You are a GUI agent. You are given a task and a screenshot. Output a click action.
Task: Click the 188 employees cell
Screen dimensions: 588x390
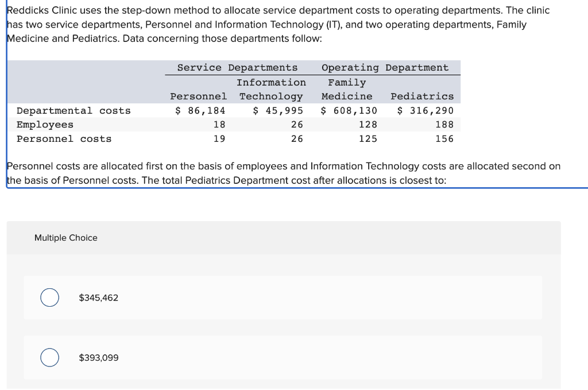pyautogui.click(x=444, y=125)
